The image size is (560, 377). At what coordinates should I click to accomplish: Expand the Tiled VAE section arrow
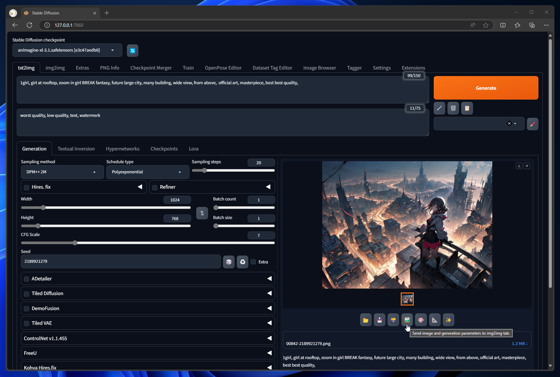(270, 323)
